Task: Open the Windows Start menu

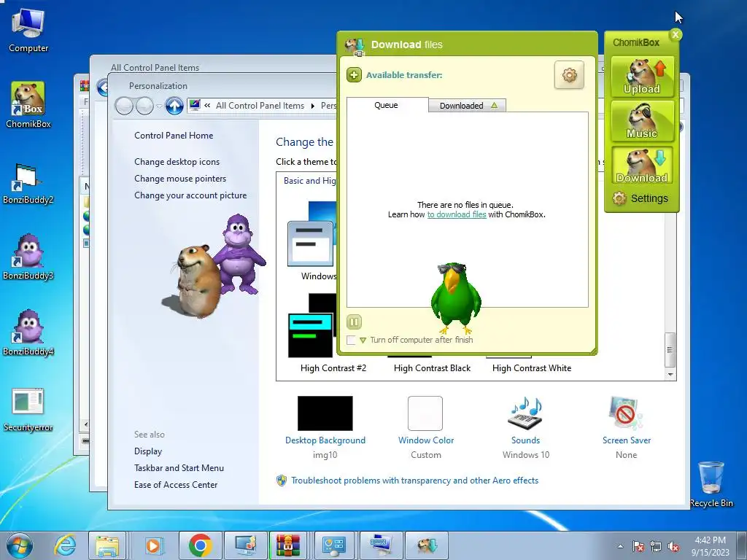Action: 20,545
